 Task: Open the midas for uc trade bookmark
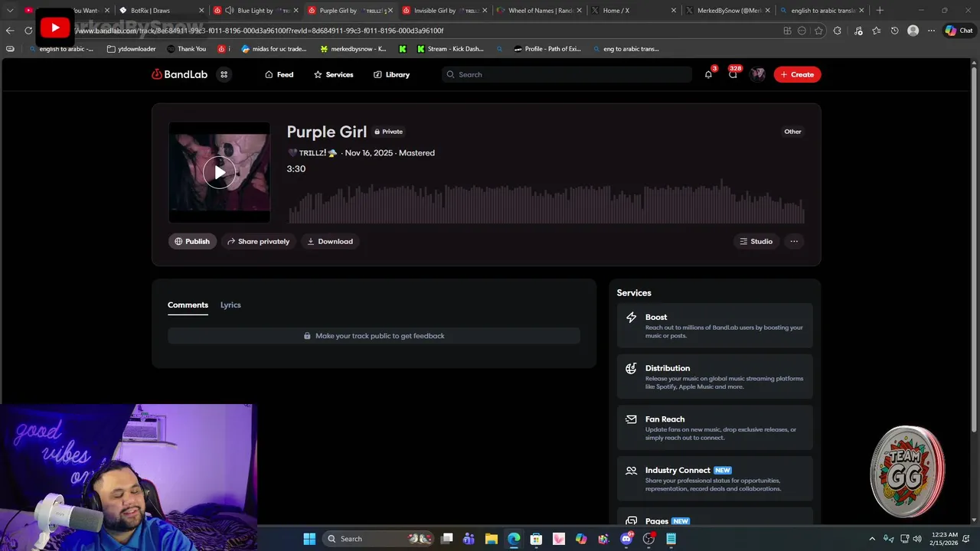[273, 49]
